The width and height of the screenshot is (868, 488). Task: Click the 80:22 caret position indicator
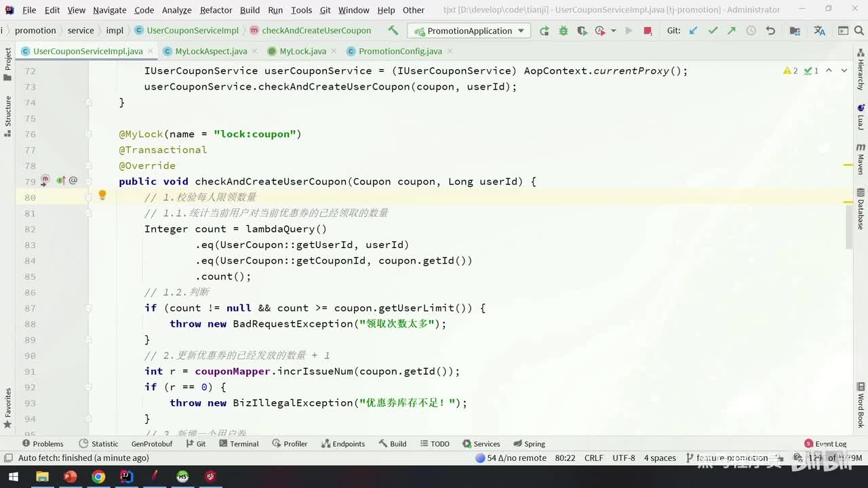[565, 458]
